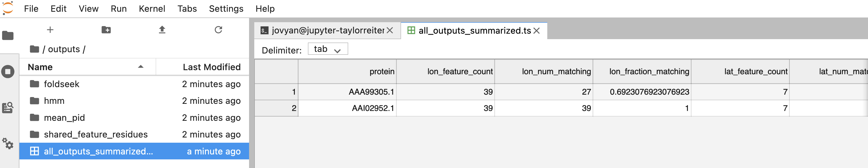Viewport: 868px width, 168px height.
Task: Open the extension manager gears icon
Action: click(x=8, y=144)
